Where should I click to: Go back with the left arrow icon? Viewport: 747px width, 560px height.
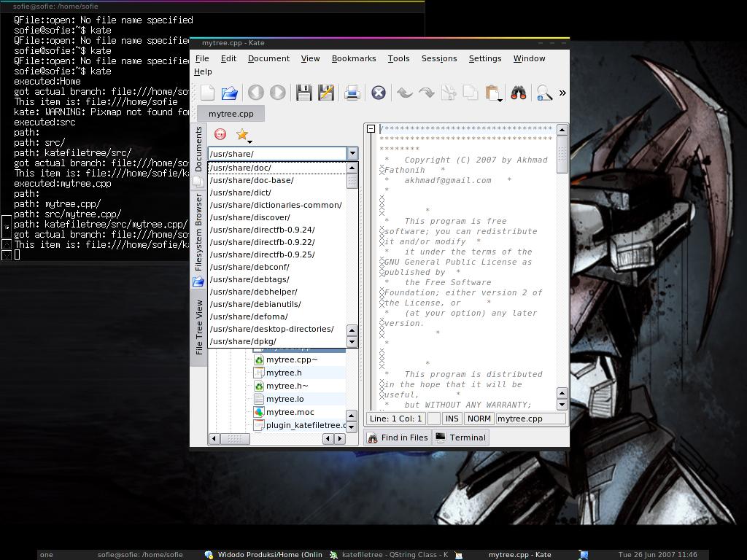(256, 93)
